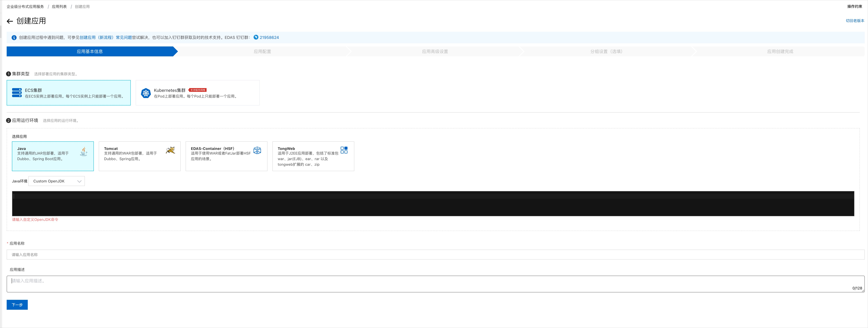Open 企业级分布式应用服务 breadcrumb
The width and height of the screenshot is (868, 328).
[x=25, y=7]
